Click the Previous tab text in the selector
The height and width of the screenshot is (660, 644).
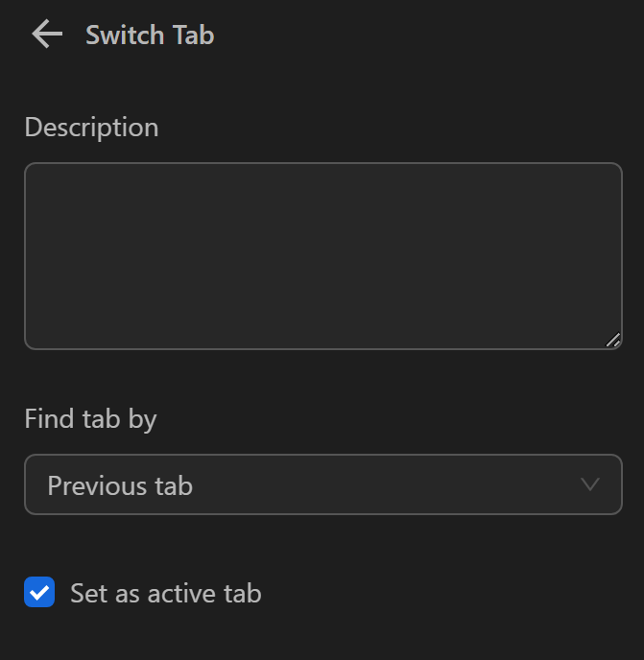pyautogui.click(x=120, y=486)
